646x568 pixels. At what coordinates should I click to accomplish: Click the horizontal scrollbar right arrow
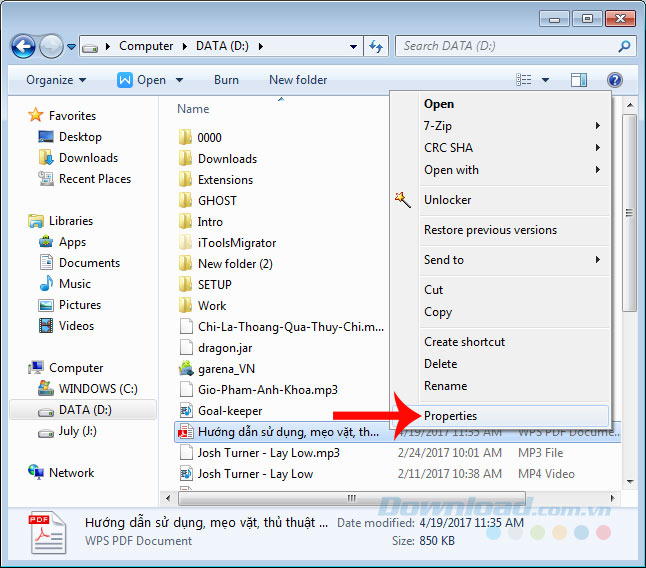coord(613,498)
